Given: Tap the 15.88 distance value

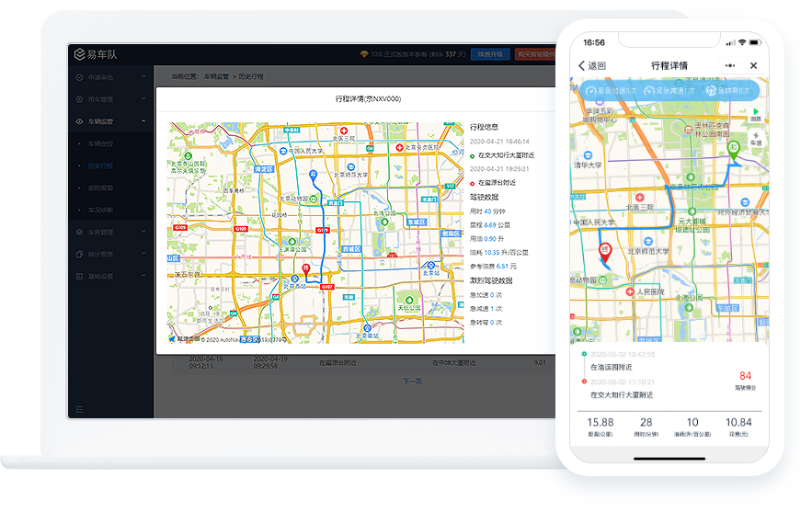Looking at the screenshot, I should pos(600,422).
